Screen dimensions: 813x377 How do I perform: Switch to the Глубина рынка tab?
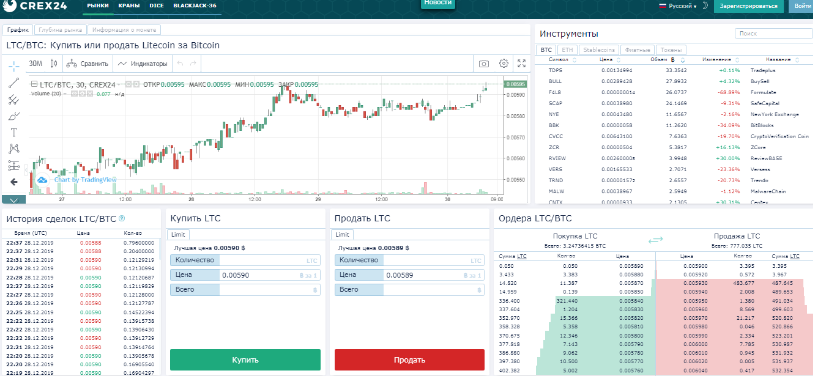click(x=60, y=30)
